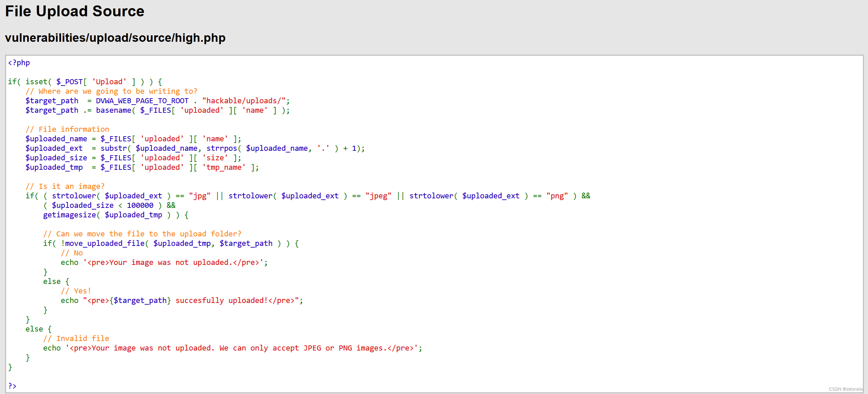Image resolution: width=868 pixels, height=394 pixels.
Task: Click the "jpeg" string literal
Action: tap(378, 196)
